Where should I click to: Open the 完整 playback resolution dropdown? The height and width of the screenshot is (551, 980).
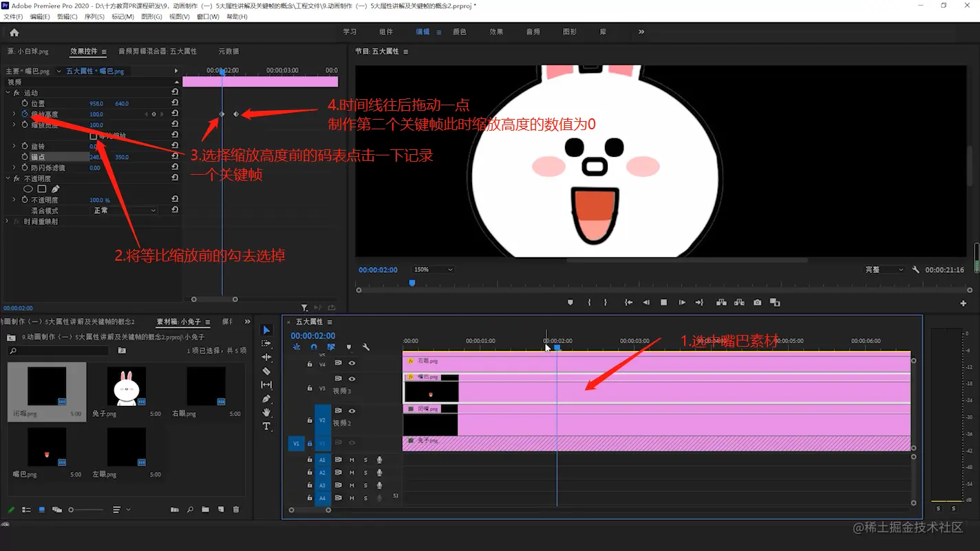(884, 270)
